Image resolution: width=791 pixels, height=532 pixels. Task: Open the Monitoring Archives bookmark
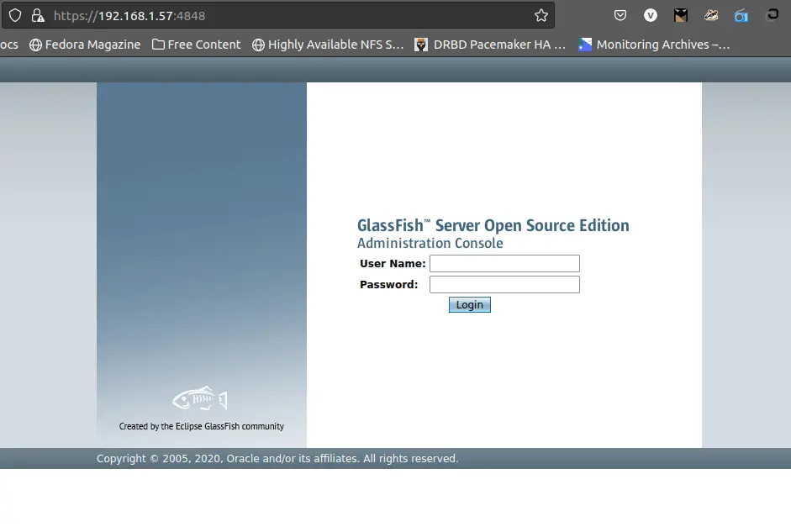pos(654,45)
